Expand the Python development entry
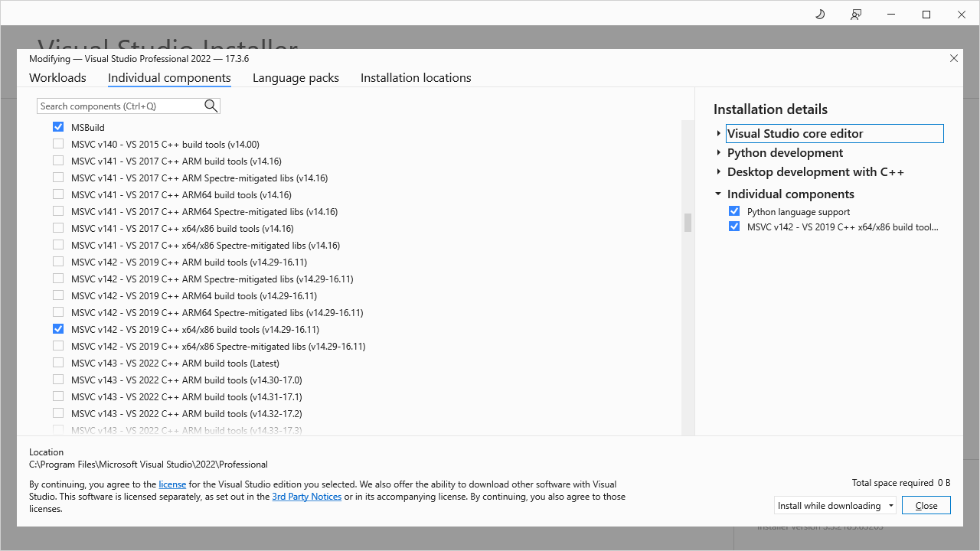The height and width of the screenshot is (551, 980). (718, 152)
